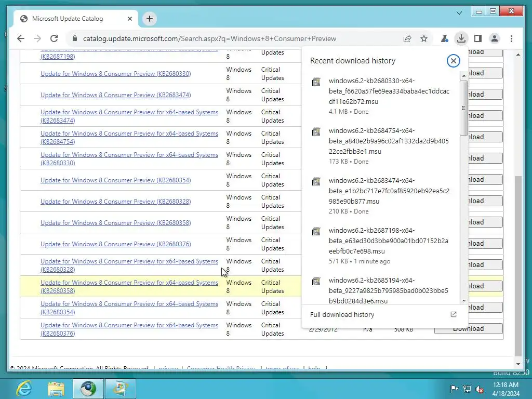Viewport: 532px width, 399px height.
Task: Open the Chrome profile avatar
Action: coord(495,38)
